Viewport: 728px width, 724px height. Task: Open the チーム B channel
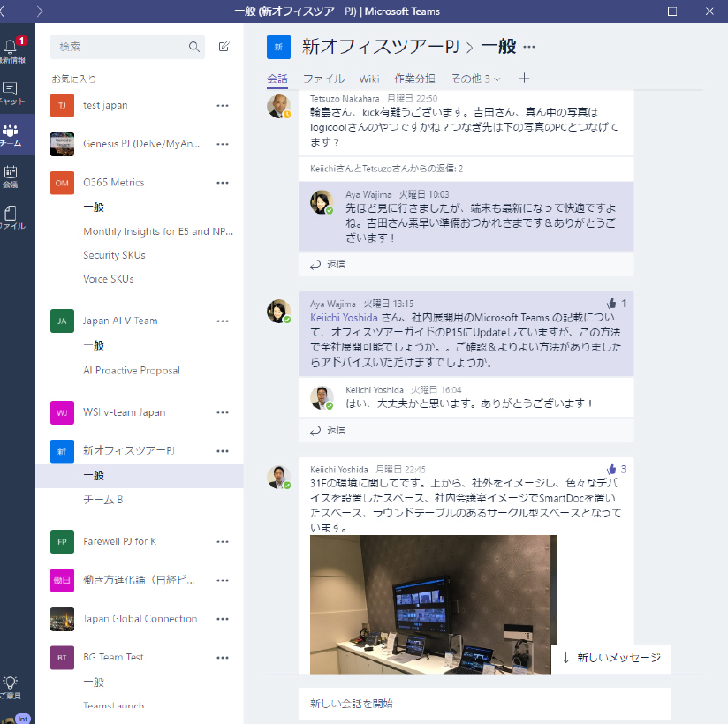[x=102, y=500]
